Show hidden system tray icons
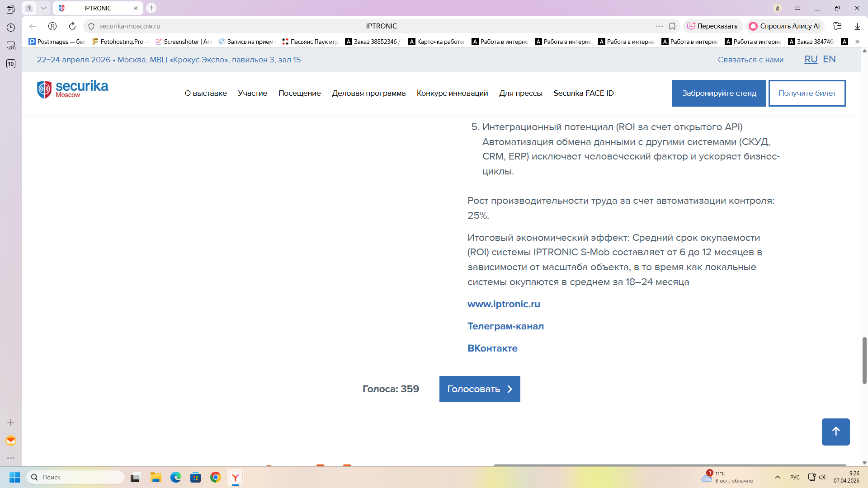868x488 pixels. pyautogui.click(x=778, y=477)
